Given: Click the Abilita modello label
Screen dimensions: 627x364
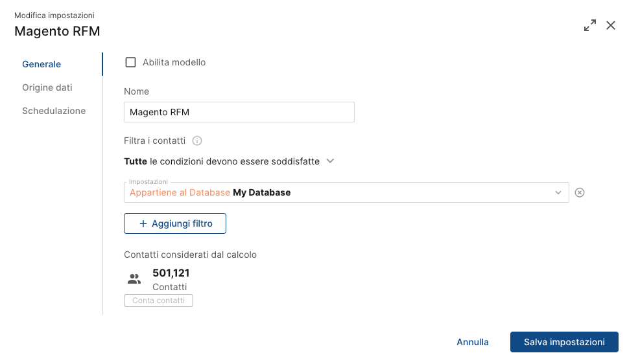Looking at the screenshot, I should pyautogui.click(x=174, y=62).
